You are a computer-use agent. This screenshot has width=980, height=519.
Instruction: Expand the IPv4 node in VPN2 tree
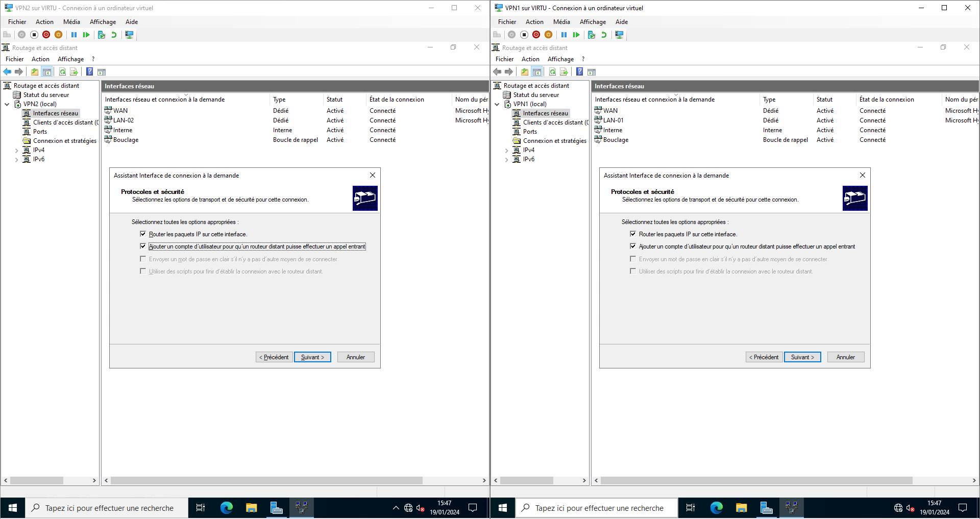coord(16,151)
